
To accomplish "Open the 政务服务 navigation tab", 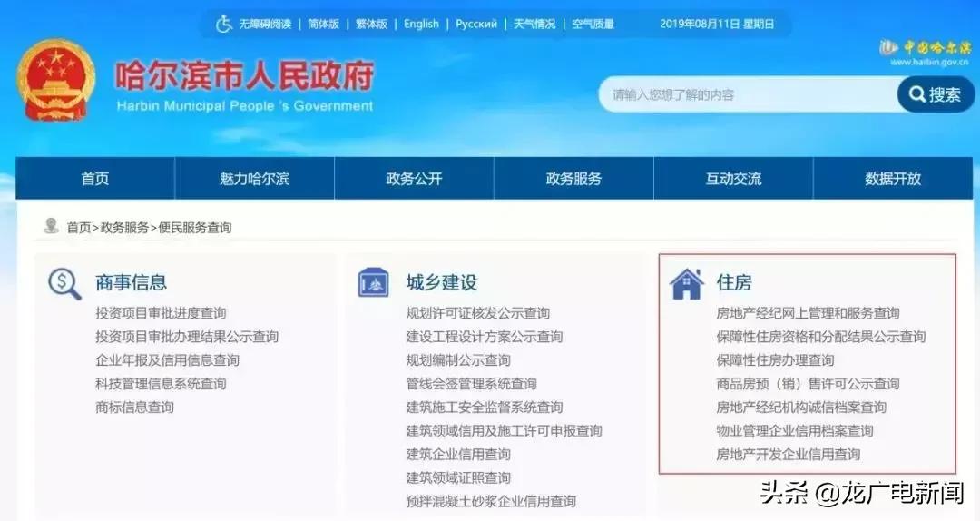I will [573, 178].
